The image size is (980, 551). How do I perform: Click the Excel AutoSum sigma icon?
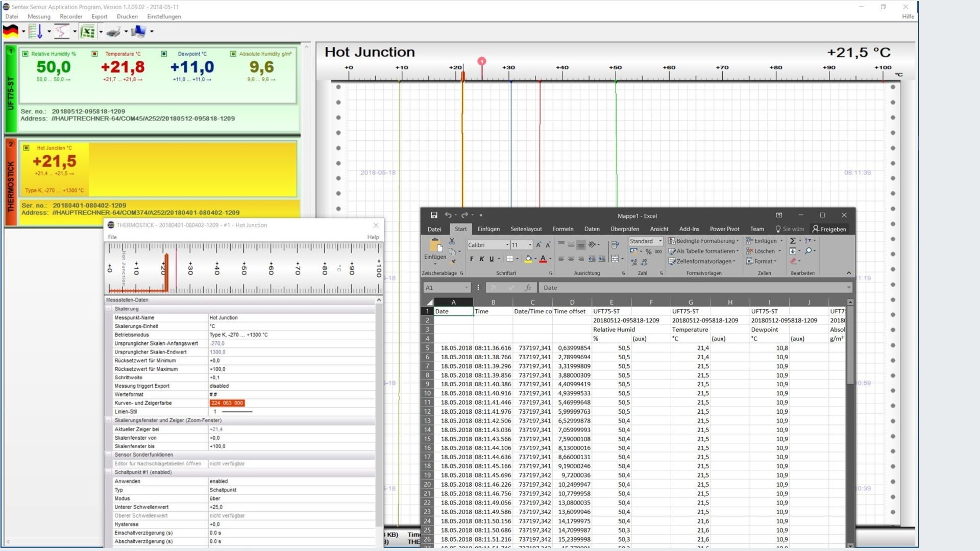[793, 241]
